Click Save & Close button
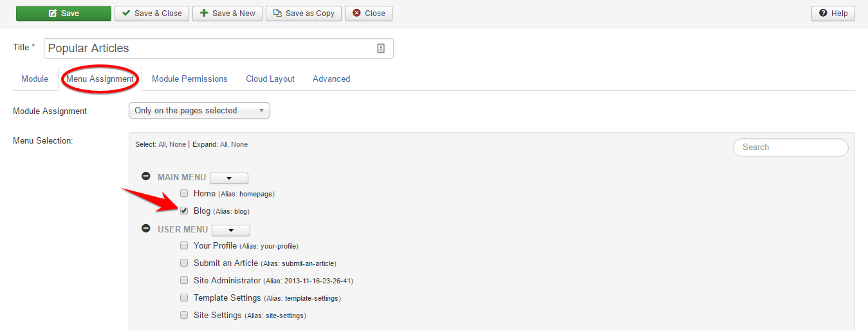The height and width of the screenshot is (331, 868). tap(152, 14)
